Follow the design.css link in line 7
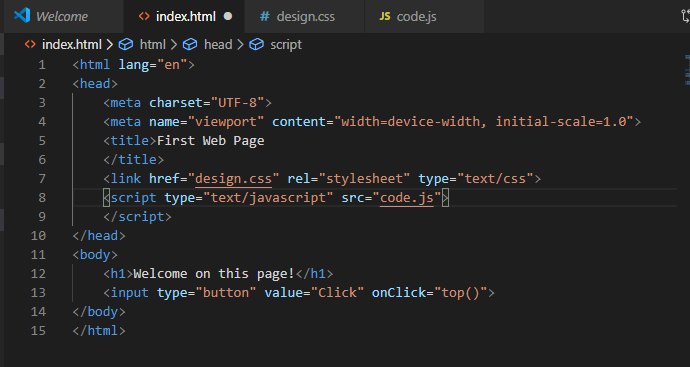Screen dimensions: 690x367 point(233,179)
